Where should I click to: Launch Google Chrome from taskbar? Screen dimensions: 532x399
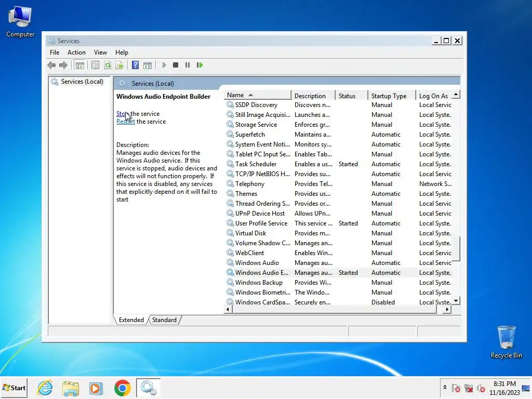tap(122, 388)
